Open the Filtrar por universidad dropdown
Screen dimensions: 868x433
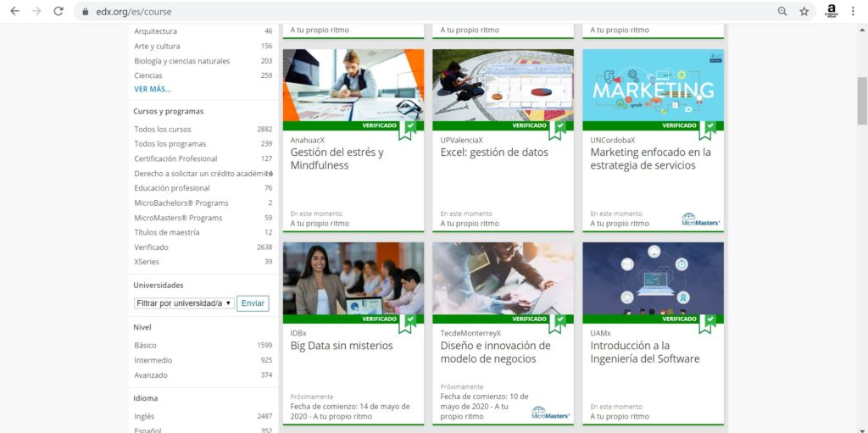click(184, 303)
